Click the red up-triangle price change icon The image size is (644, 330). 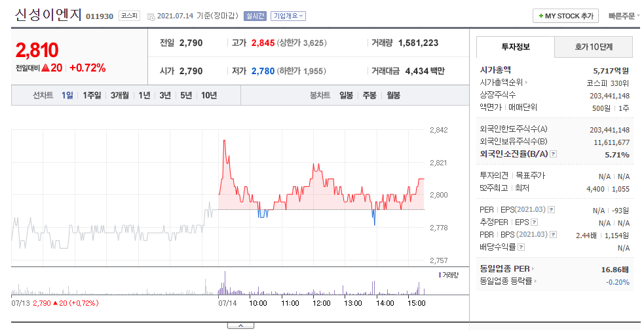pyautogui.click(x=45, y=68)
